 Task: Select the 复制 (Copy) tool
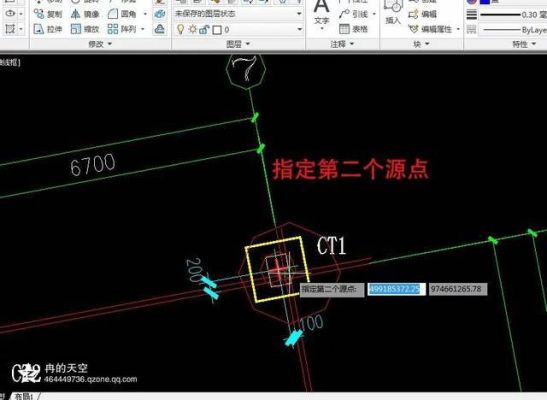point(48,14)
